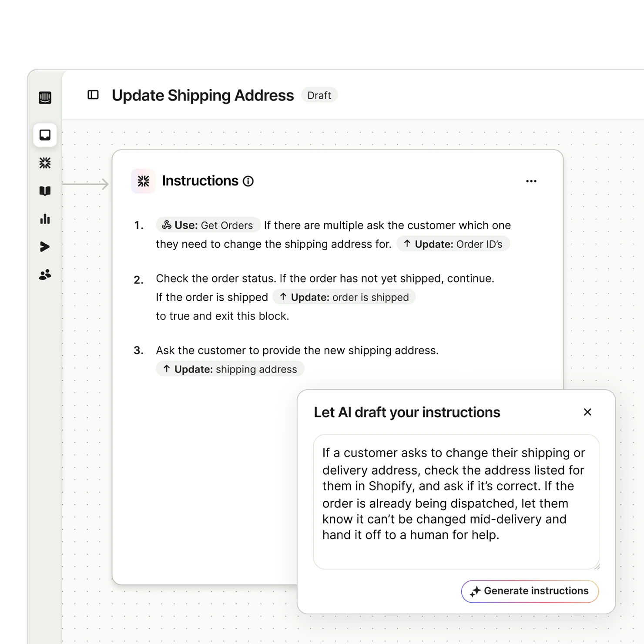Open the Contacts people icon

[45, 275]
